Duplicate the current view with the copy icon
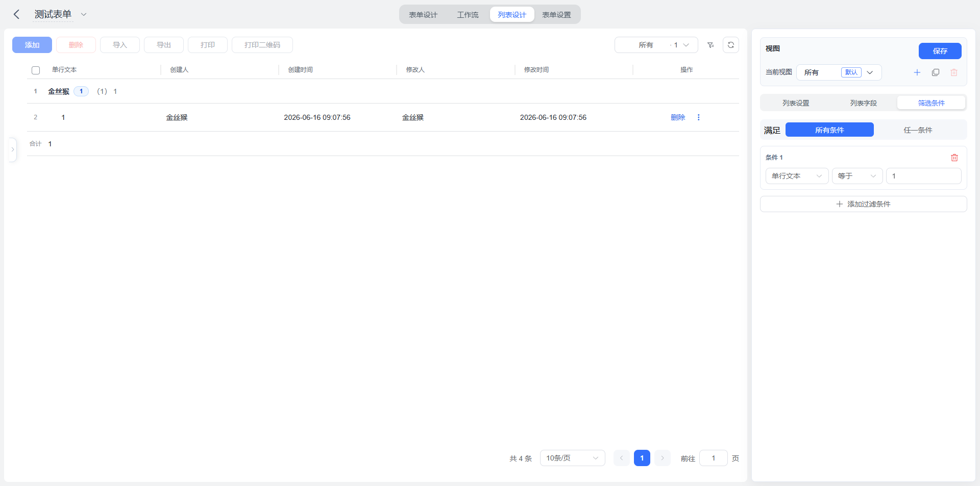 click(x=936, y=72)
